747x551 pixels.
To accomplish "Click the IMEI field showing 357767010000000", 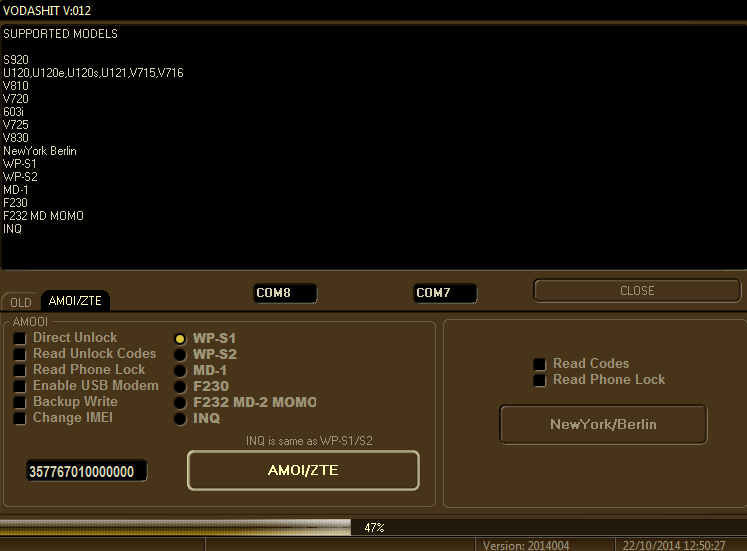I will point(87,471).
